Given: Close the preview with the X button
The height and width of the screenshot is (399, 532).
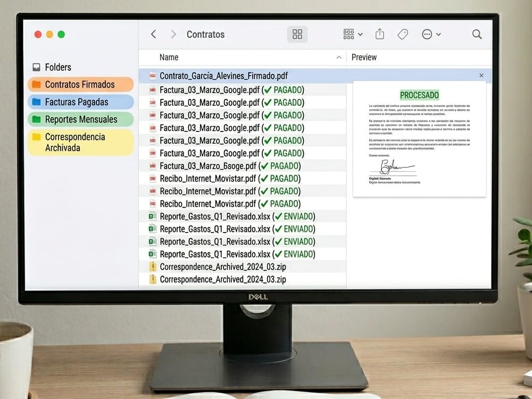Looking at the screenshot, I should coord(481,76).
